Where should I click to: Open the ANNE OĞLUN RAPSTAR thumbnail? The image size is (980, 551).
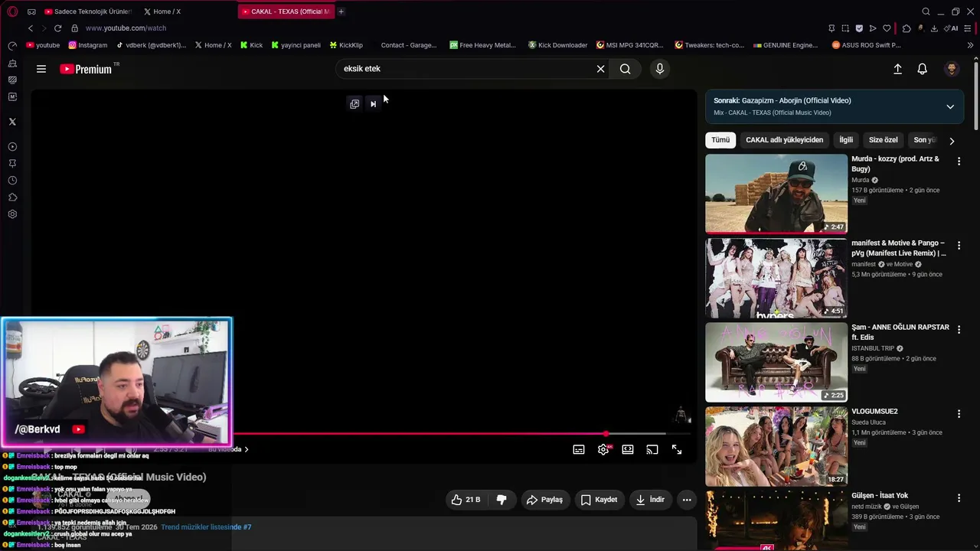tap(776, 362)
